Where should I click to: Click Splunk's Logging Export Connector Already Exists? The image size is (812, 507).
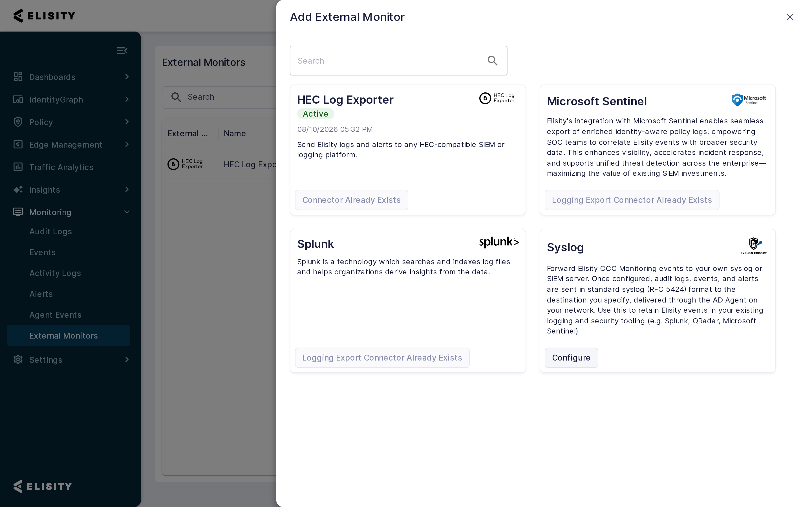coord(382,357)
